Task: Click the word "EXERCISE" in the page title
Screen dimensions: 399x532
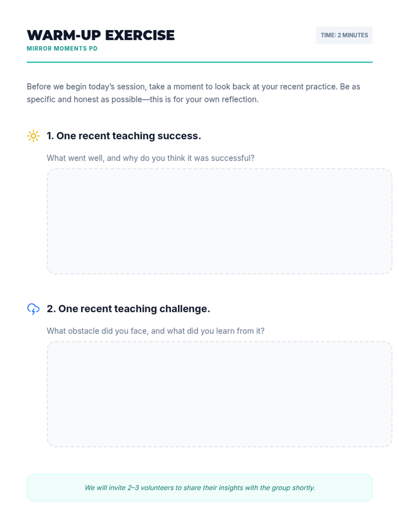Action: [x=140, y=35]
